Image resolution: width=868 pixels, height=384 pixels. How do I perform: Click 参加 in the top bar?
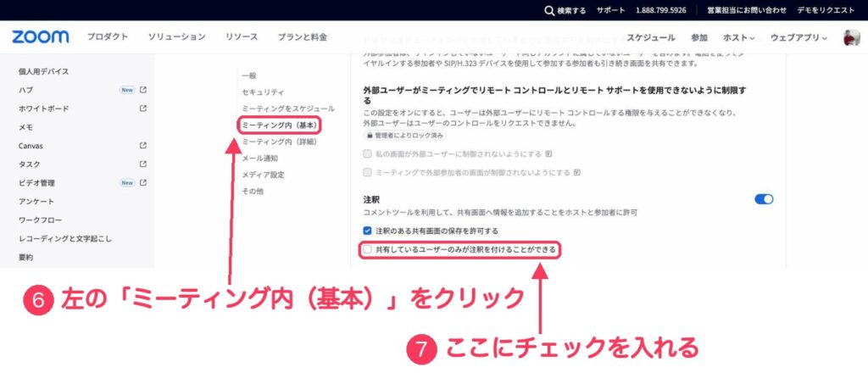tap(699, 37)
